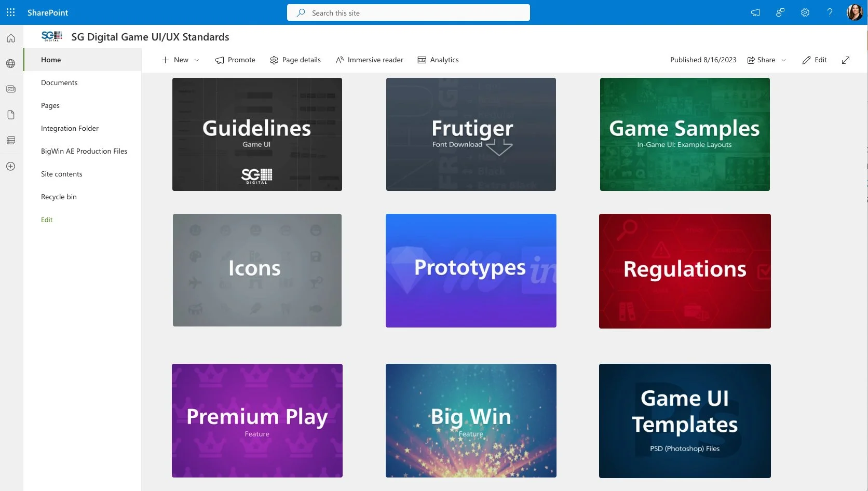Click the SG Digital Game UI/UX Standards title
The height and width of the screenshot is (491, 868).
click(x=150, y=37)
